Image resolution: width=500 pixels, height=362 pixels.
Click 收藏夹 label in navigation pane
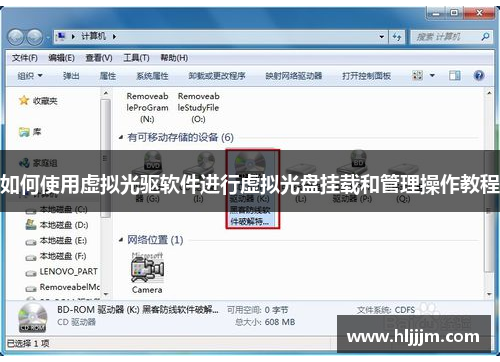45,101
